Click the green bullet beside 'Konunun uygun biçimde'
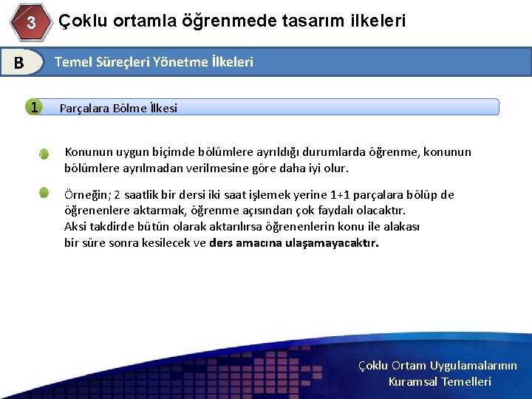The height and width of the screenshot is (399, 532). pyautogui.click(x=44, y=154)
